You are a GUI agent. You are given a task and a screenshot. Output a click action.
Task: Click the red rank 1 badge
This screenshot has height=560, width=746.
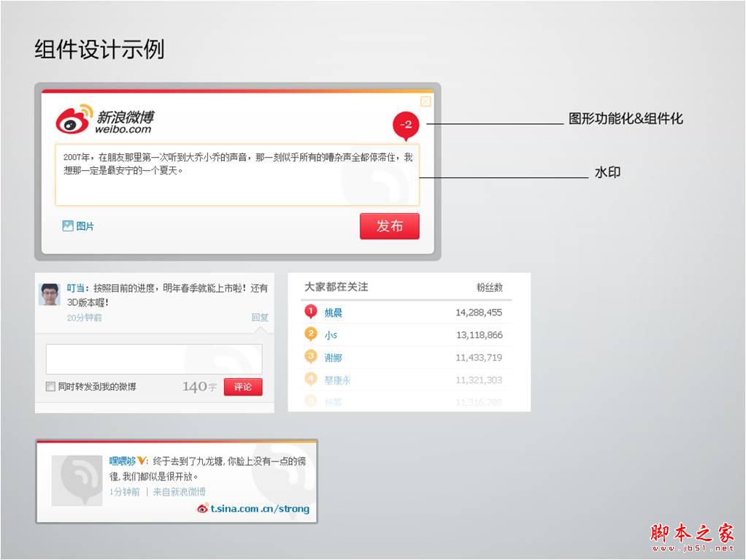(x=310, y=312)
